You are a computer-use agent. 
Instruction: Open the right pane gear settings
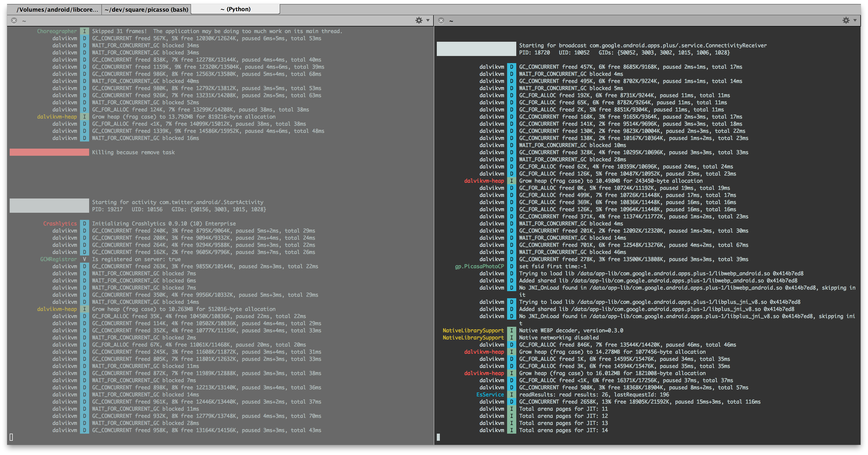[x=846, y=20]
